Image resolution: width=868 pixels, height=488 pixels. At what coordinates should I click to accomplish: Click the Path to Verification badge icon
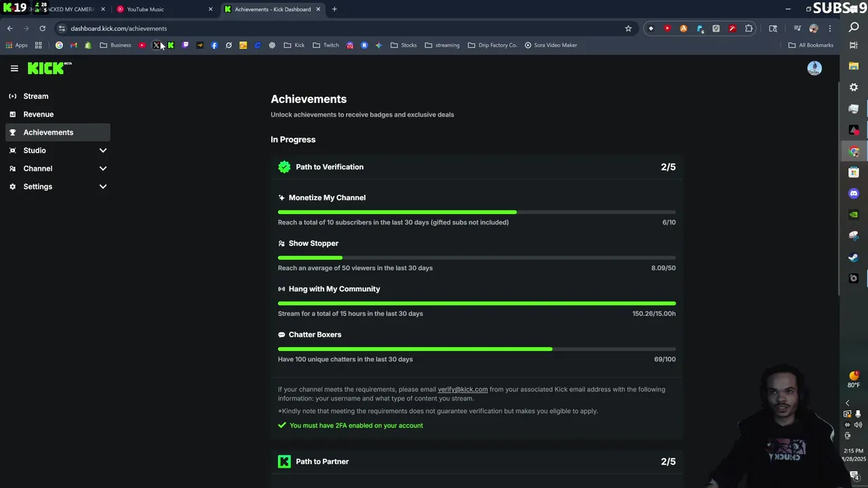point(284,167)
